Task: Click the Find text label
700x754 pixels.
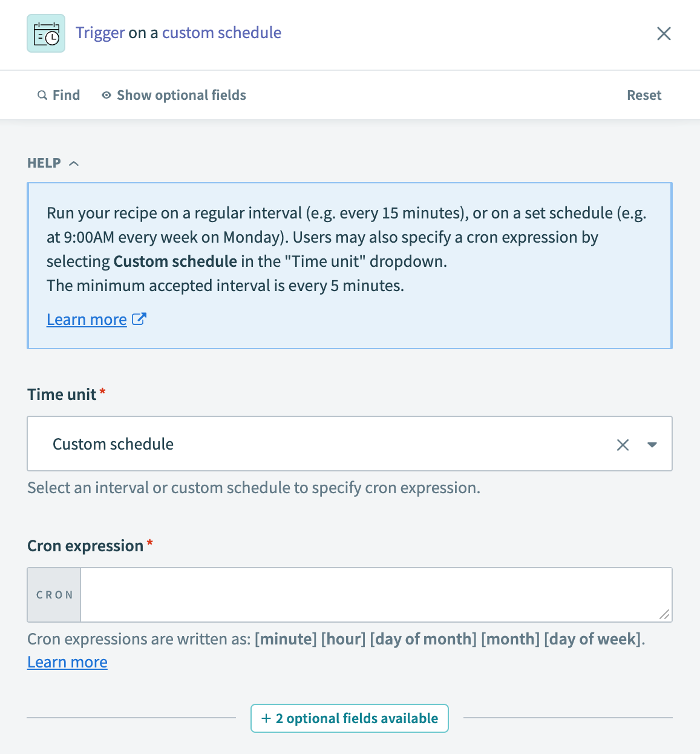Action: point(66,96)
